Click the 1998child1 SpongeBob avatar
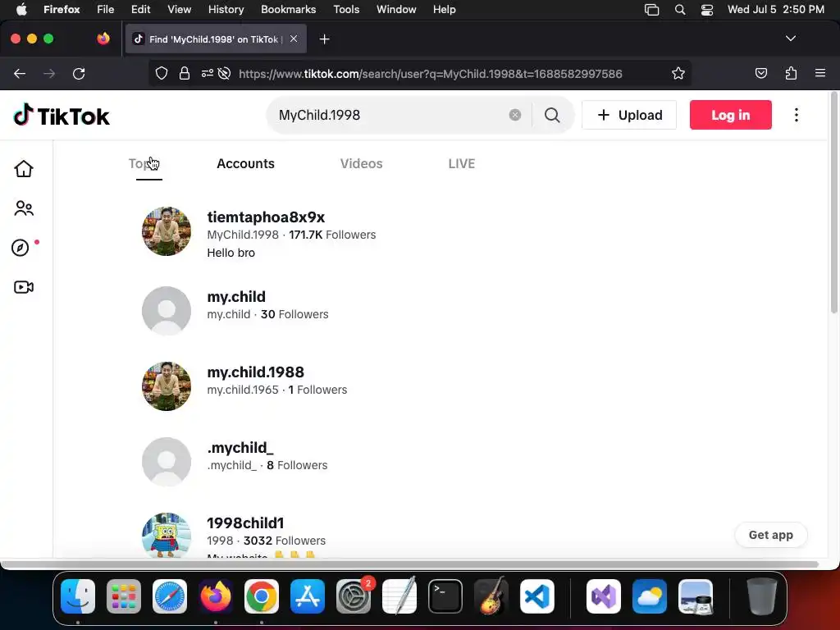This screenshot has width=840, height=630. [166, 535]
